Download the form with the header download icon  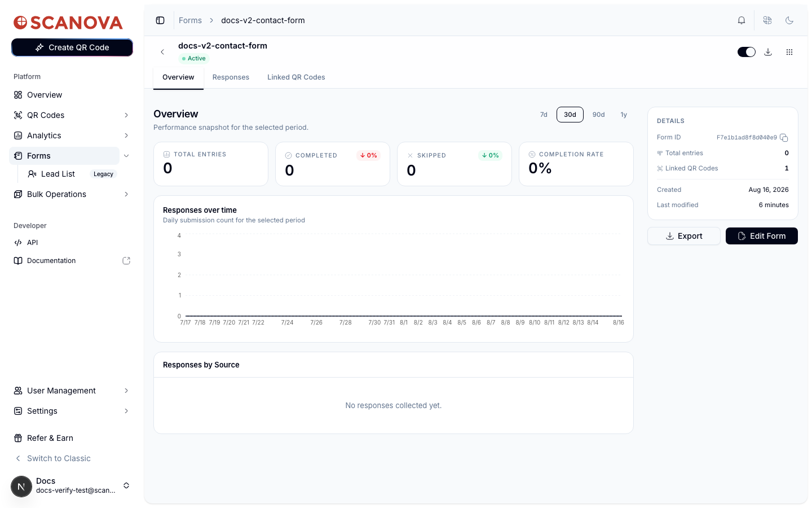(768, 52)
